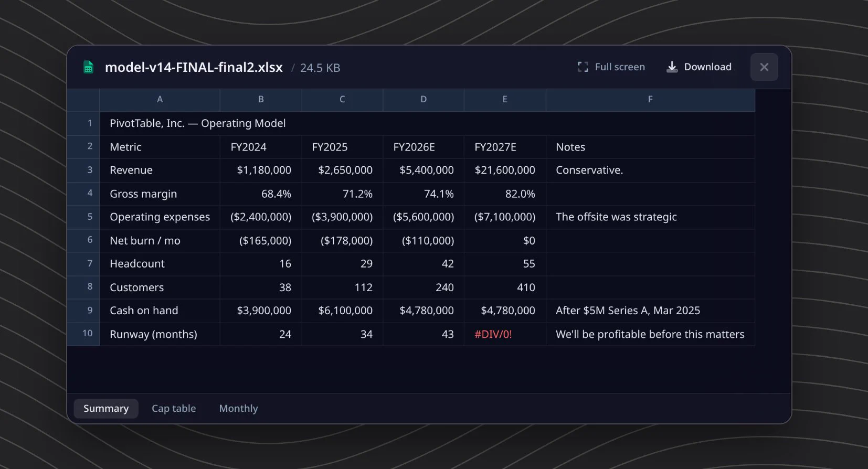
Task: Select row 6 header
Action: pos(83,240)
